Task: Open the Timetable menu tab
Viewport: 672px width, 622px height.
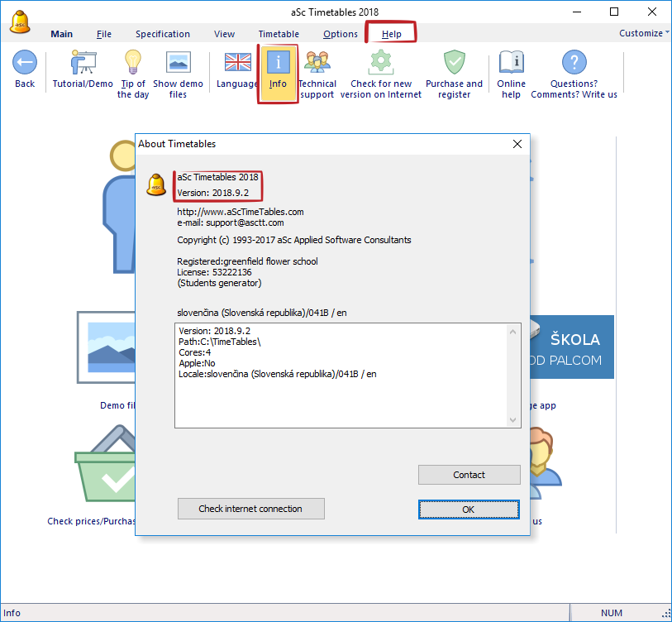Action: point(279,34)
